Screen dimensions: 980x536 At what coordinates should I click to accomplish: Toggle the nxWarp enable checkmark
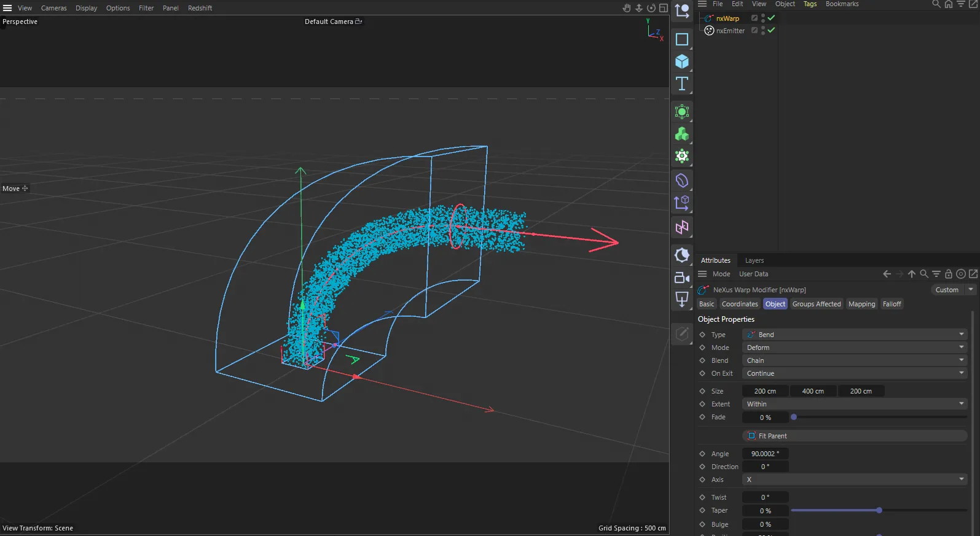(772, 18)
